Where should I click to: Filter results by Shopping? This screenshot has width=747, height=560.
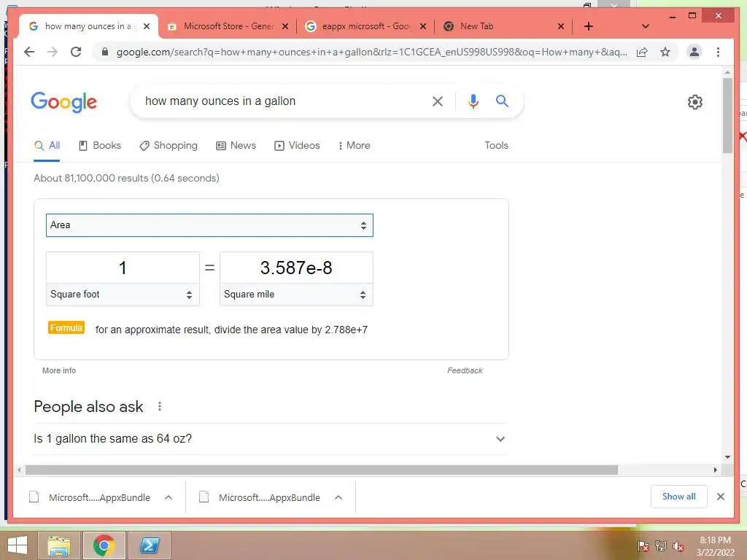tap(169, 146)
